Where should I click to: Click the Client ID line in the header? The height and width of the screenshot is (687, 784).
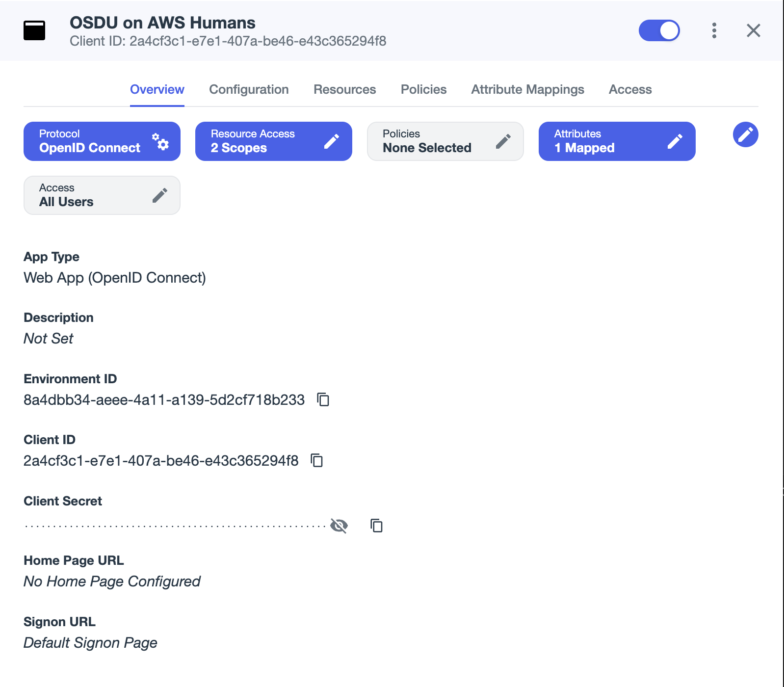(x=228, y=41)
